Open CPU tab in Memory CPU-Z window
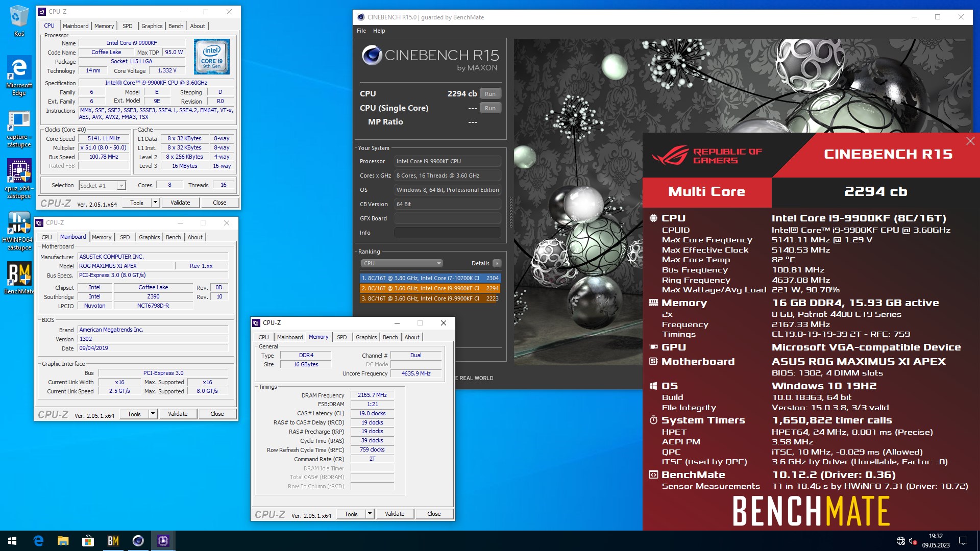This screenshot has height=551, width=980. pyautogui.click(x=263, y=337)
